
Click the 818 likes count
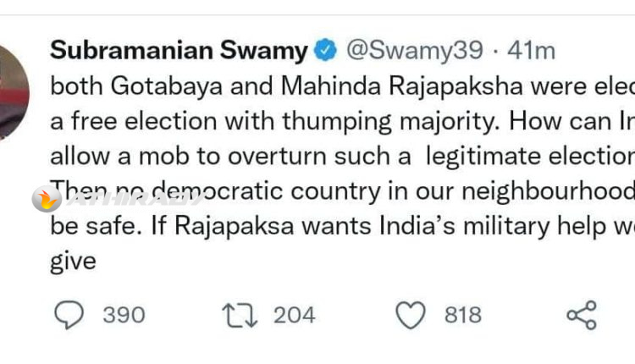click(x=463, y=316)
